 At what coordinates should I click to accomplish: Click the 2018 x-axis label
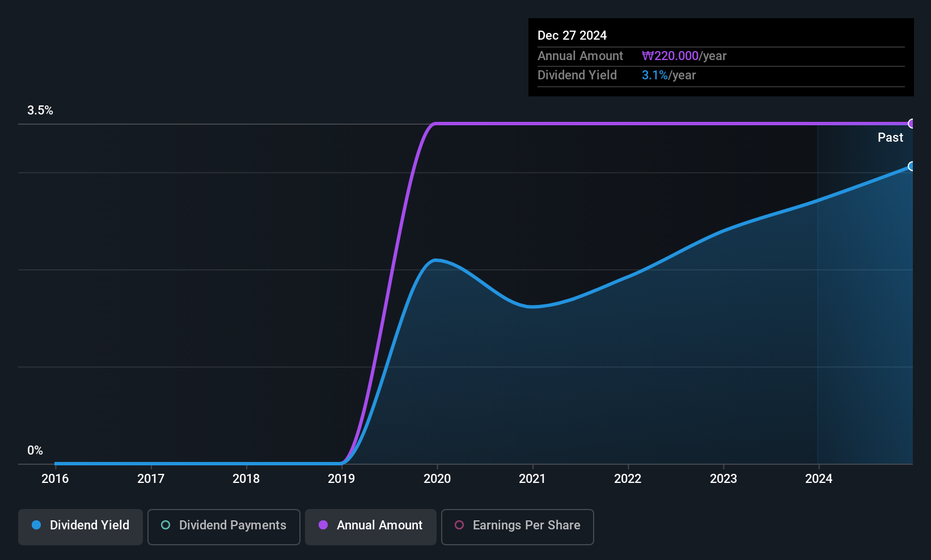[246, 479]
